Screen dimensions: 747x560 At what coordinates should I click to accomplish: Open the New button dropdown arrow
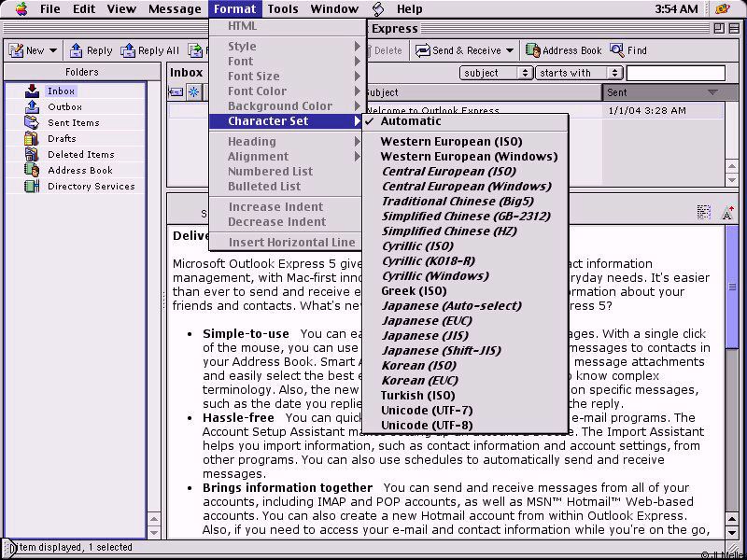pyautogui.click(x=53, y=50)
